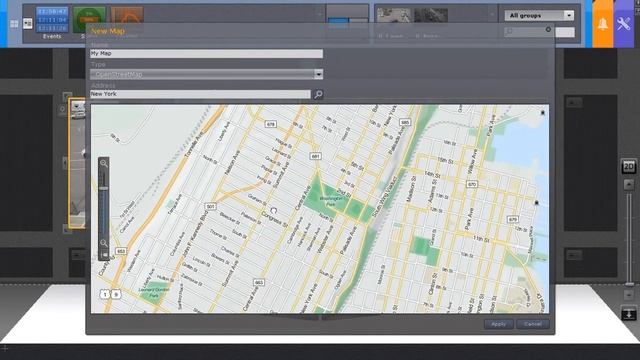Image resolution: width=640 pixels, height=360 pixels.
Task: Open the orange alarm bell panel
Action: tap(602, 24)
